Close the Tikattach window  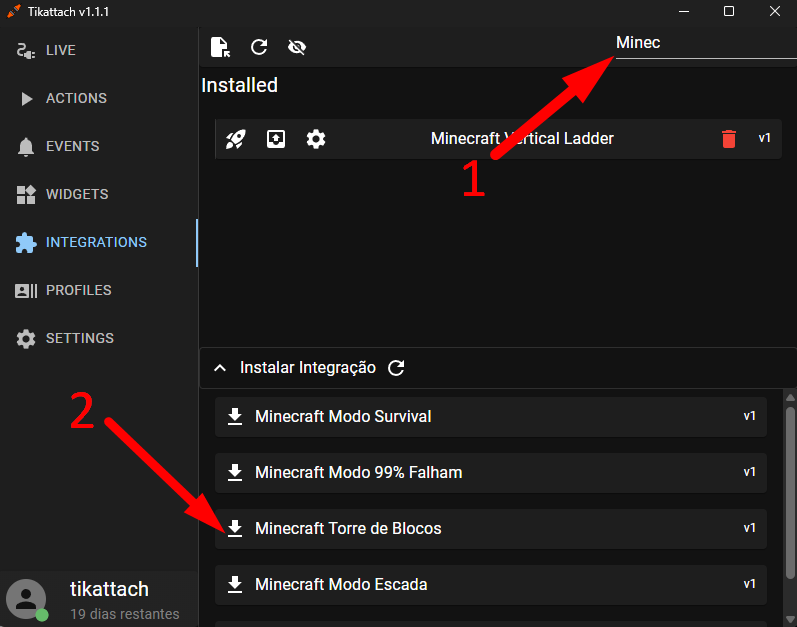pyautogui.click(x=775, y=11)
